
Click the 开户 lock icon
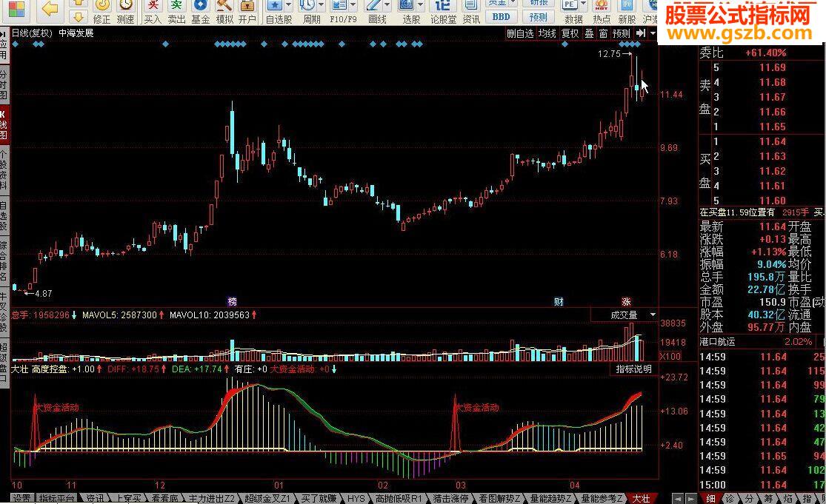[247, 12]
